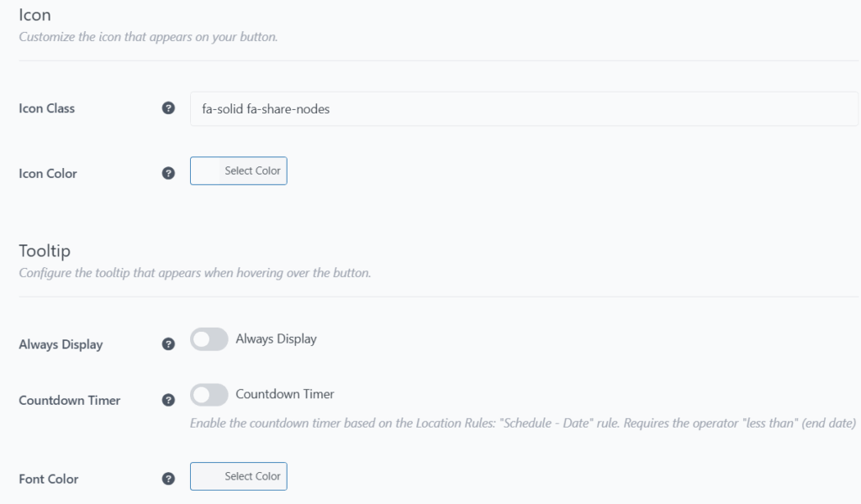Click the help icon next to Font Color
The width and height of the screenshot is (861, 504).
coord(168,479)
